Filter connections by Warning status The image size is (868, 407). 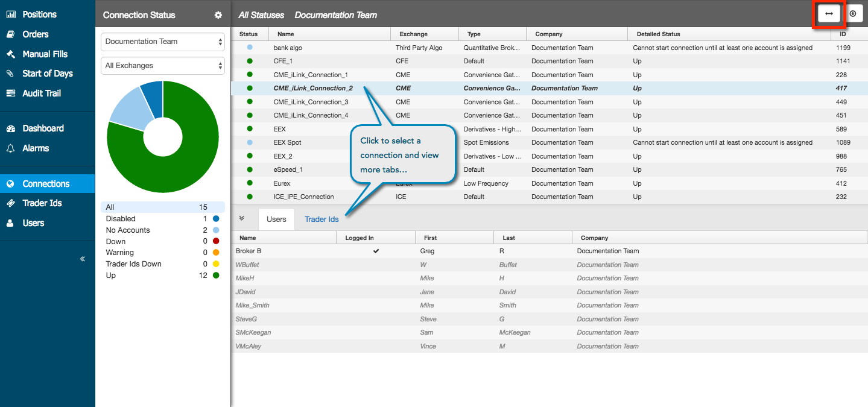(163, 253)
